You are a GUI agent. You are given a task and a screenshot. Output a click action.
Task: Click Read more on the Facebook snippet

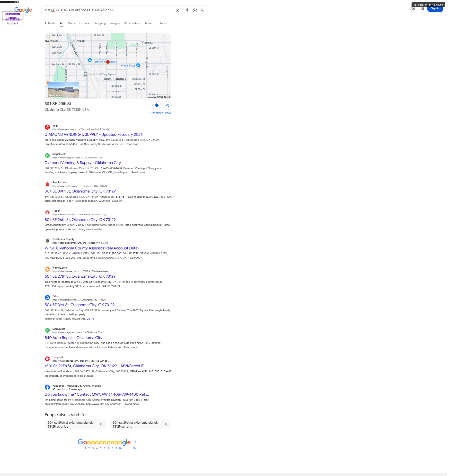132,404
